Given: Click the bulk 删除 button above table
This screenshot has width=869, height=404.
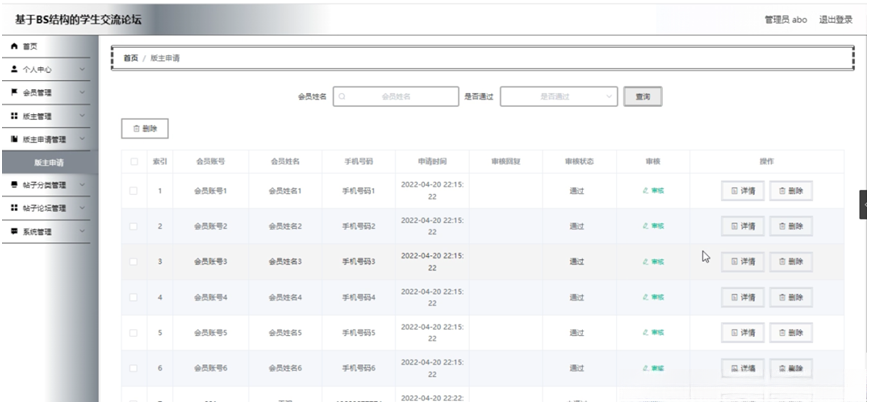Looking at the screenshot, I should [145, 129].
